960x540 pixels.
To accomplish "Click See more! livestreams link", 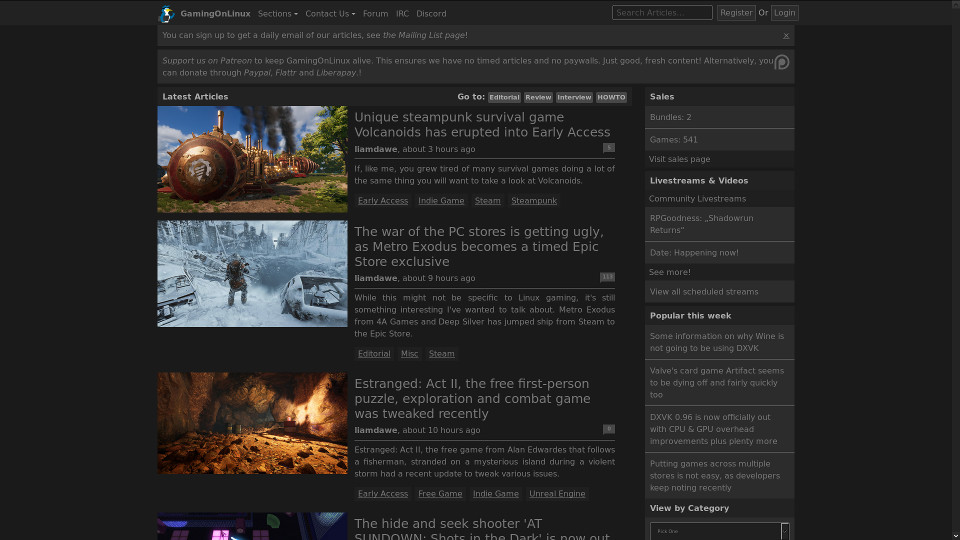I will click(x=670, y=272).
